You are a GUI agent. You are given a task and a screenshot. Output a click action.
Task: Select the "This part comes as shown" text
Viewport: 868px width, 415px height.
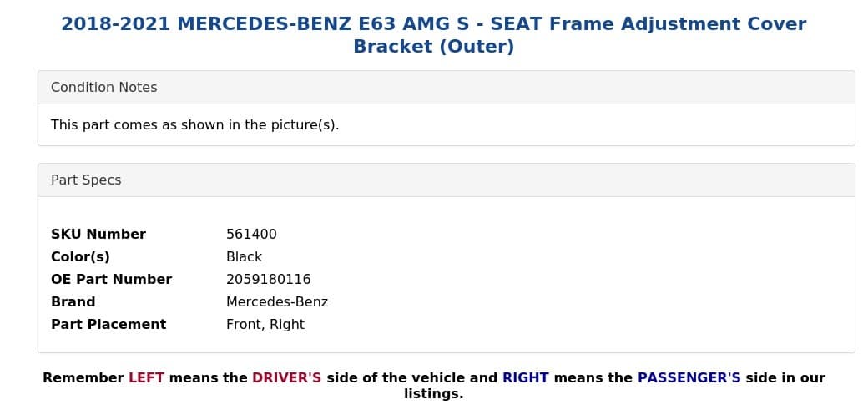tap(194, 125)
